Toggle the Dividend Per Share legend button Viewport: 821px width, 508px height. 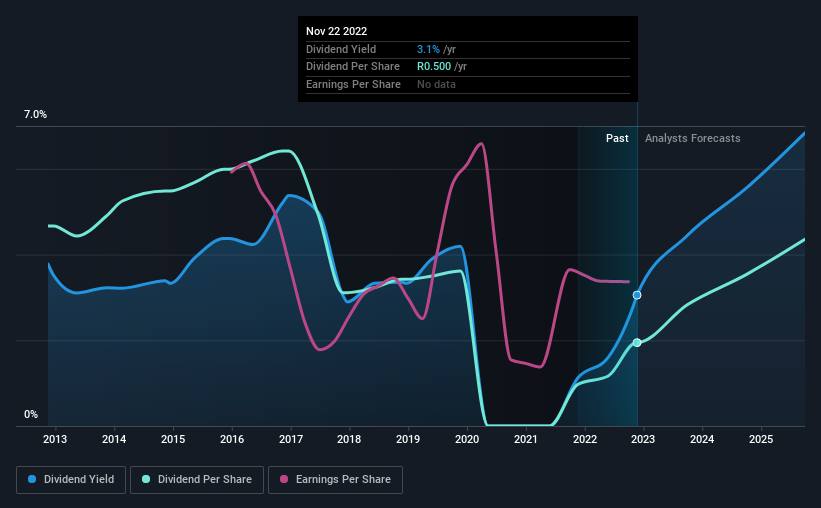coord(197,480)
